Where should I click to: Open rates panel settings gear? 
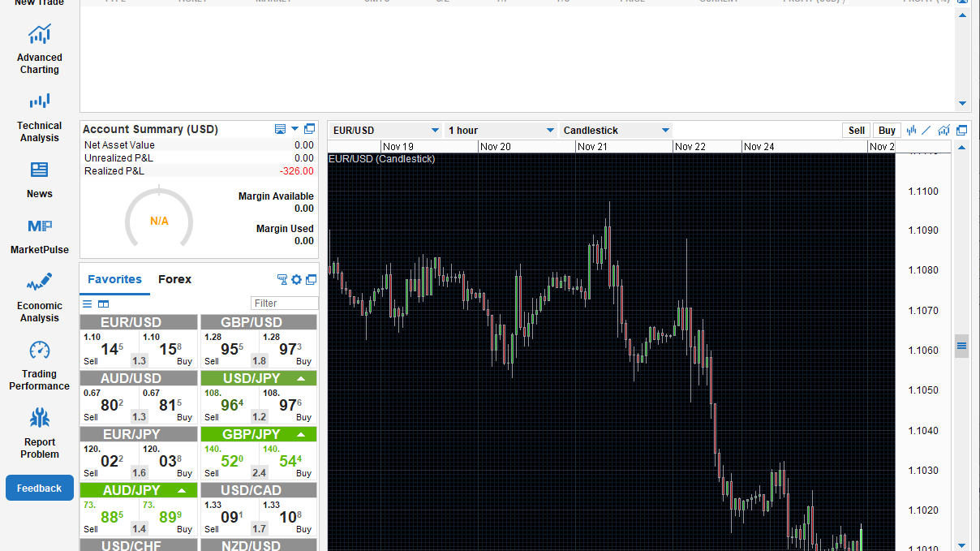(x=296, y=279)
